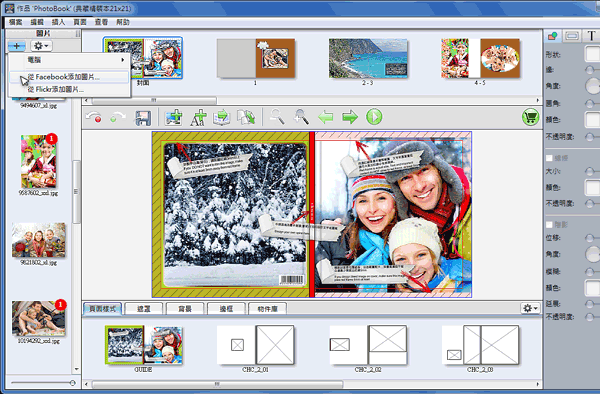Add an image box using the picture-plus icon
This screenshot has height=394, width=600.
point(173,117)
